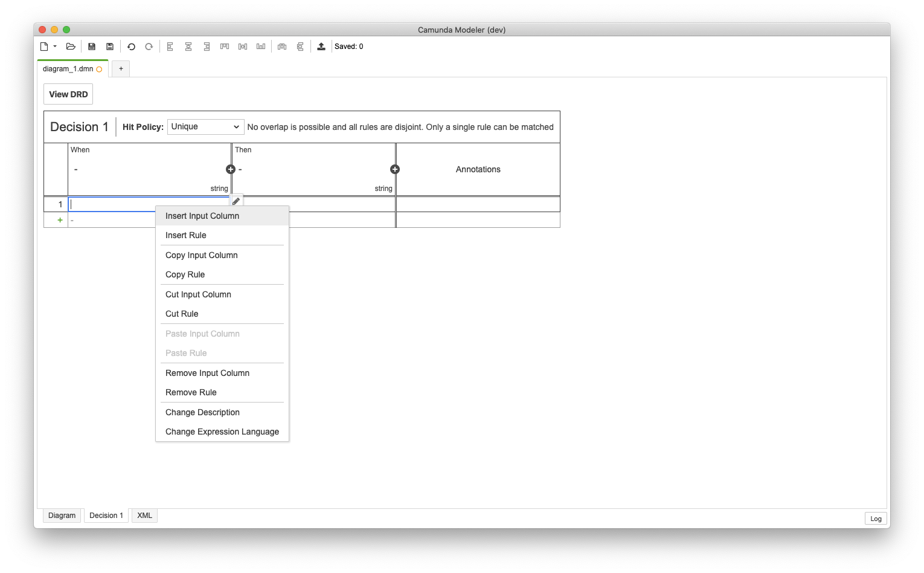The height and width of the screenshot is (573, 924).
Task: Open an existing diagram file
Action: [70, 46]
